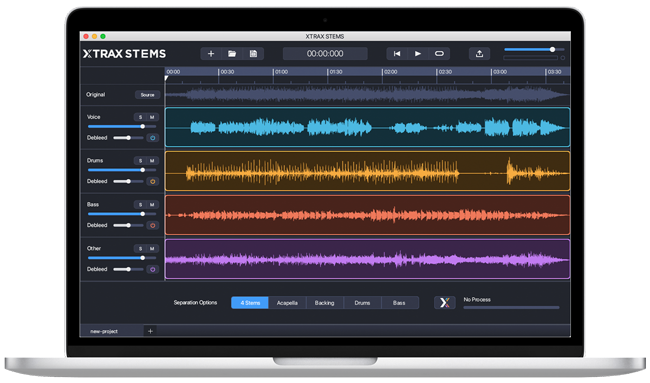Mute the Drums track
The width and height of the screenshot is (650, 383).
pos(152,161)
